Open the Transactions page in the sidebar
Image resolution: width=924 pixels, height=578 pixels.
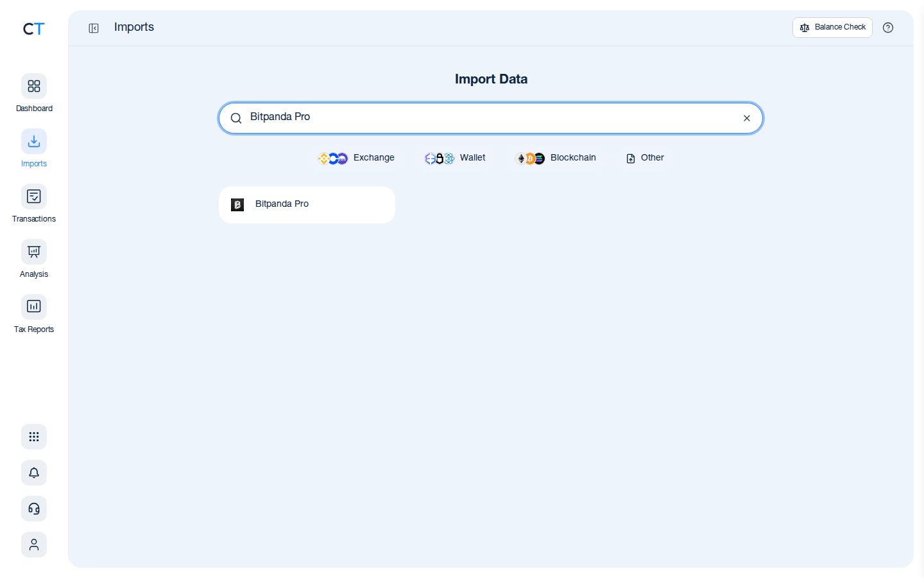[34, 204]
